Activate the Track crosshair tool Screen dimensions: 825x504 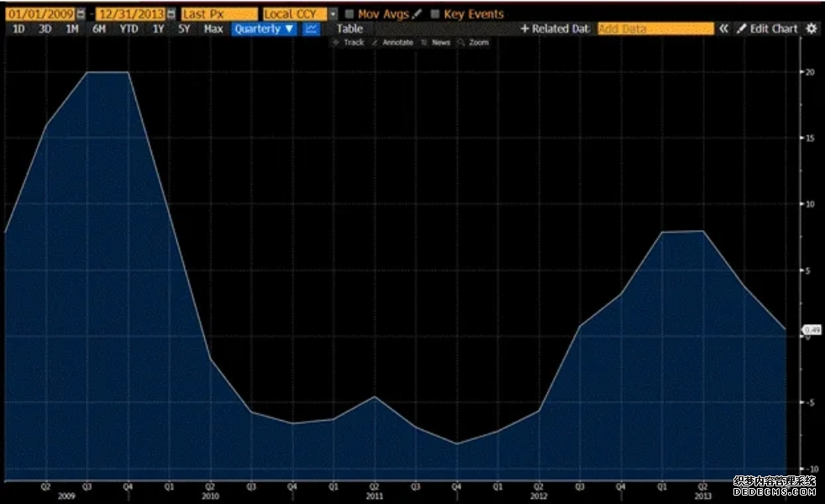coord(349,43)
